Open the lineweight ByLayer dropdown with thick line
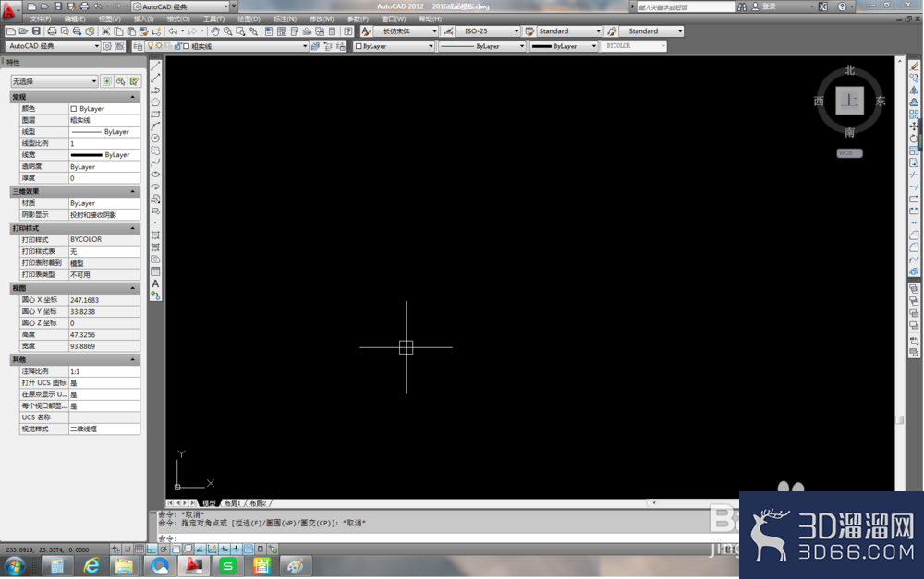 click(x=564, y=46)
